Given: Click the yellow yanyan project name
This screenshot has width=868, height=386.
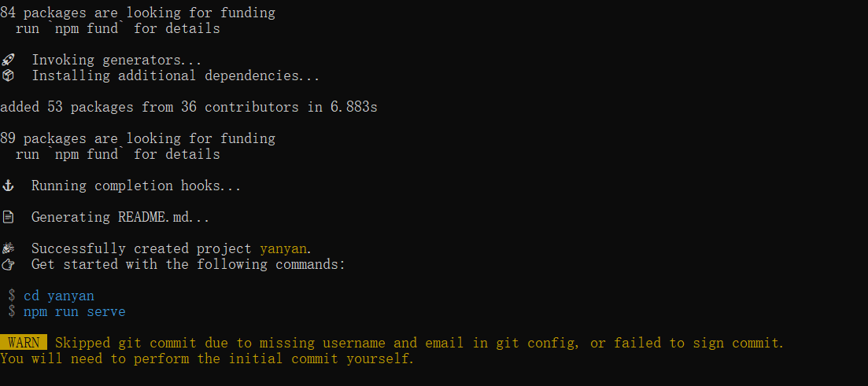Looking at the screenshot, I should pyautogui.click(x=283, y=249).
